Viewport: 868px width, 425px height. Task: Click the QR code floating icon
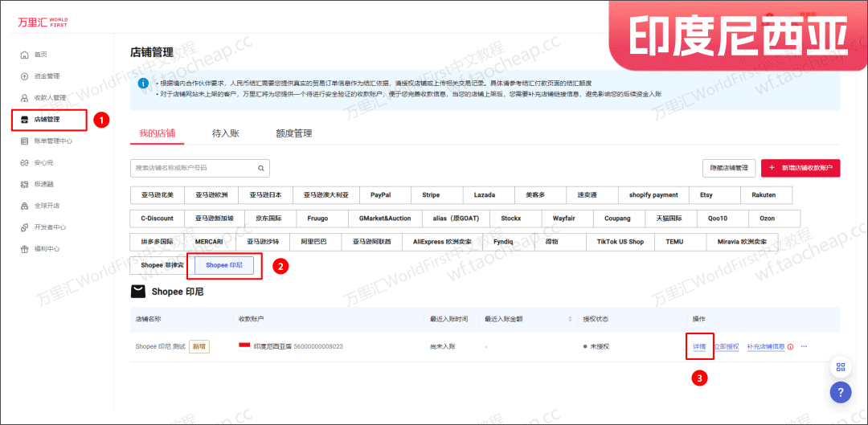[841, 367]
